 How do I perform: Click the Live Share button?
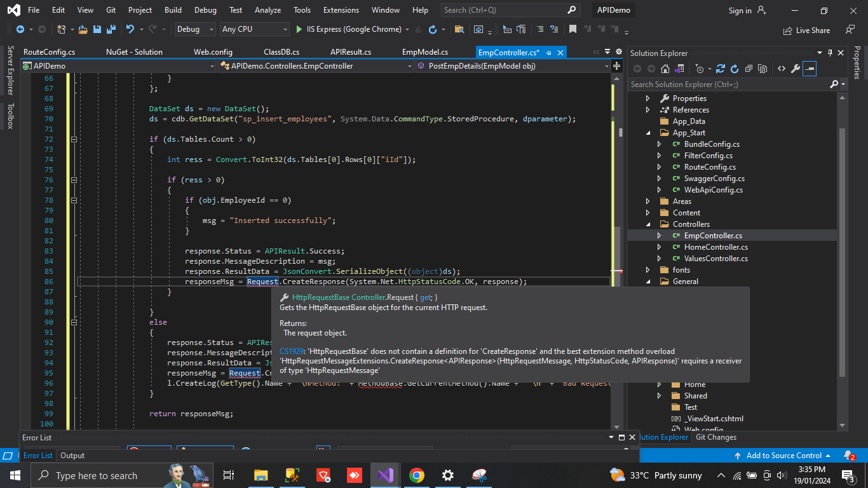(806, 30)
